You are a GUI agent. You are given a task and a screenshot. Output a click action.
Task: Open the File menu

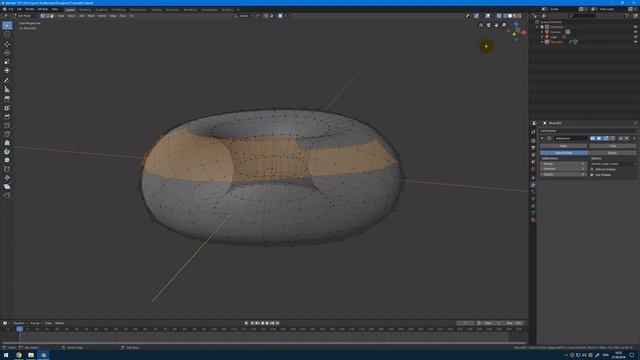[11, 9]
